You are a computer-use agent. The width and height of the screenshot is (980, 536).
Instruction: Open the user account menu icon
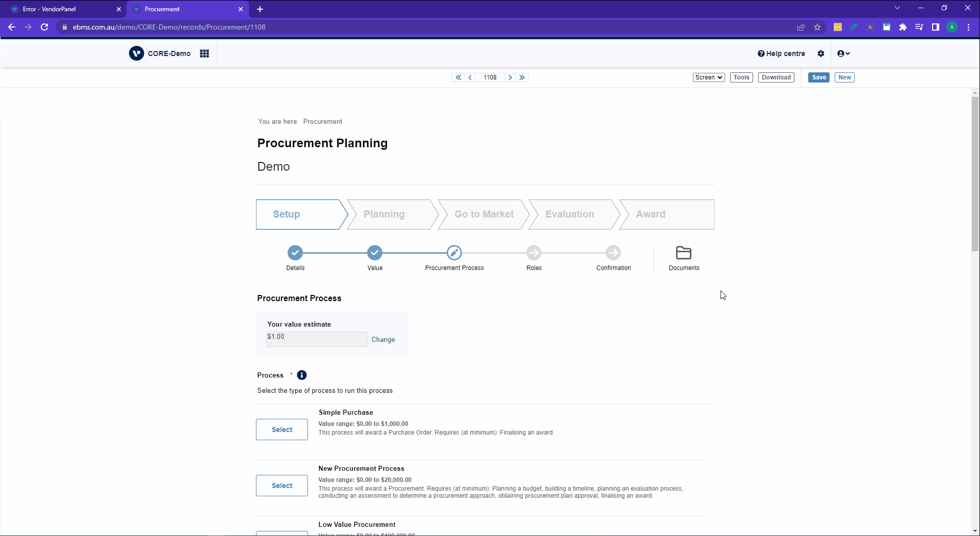(x=843, y=53)
